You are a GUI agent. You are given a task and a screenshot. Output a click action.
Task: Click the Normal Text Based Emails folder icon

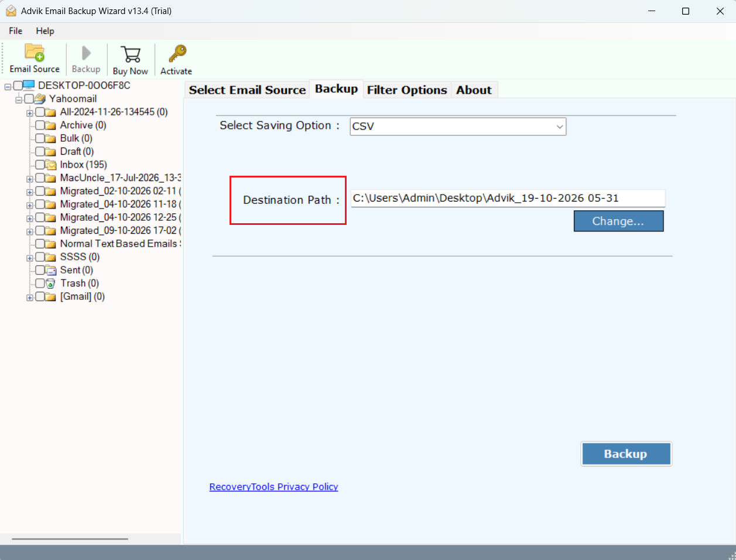tap(51, 244)
